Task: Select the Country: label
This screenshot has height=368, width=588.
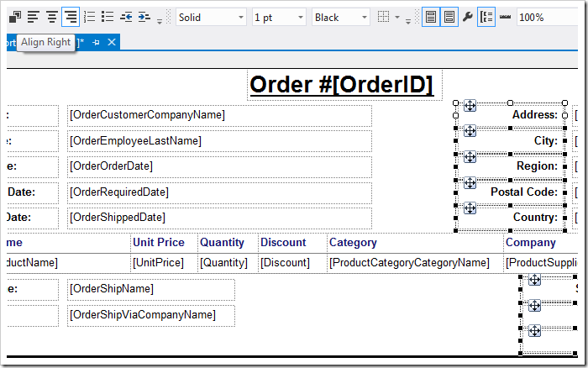Action: point(535,218)
